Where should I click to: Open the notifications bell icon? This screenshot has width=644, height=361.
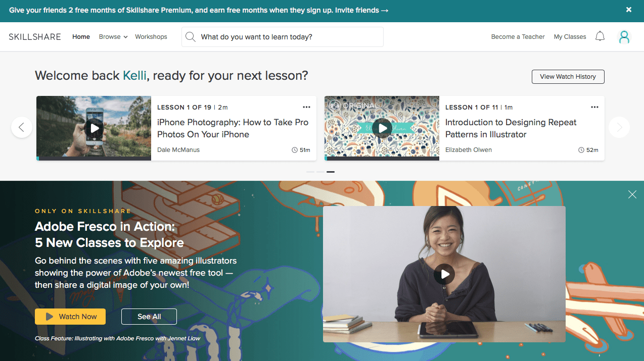pyautogui.click(x=600, y=36)
